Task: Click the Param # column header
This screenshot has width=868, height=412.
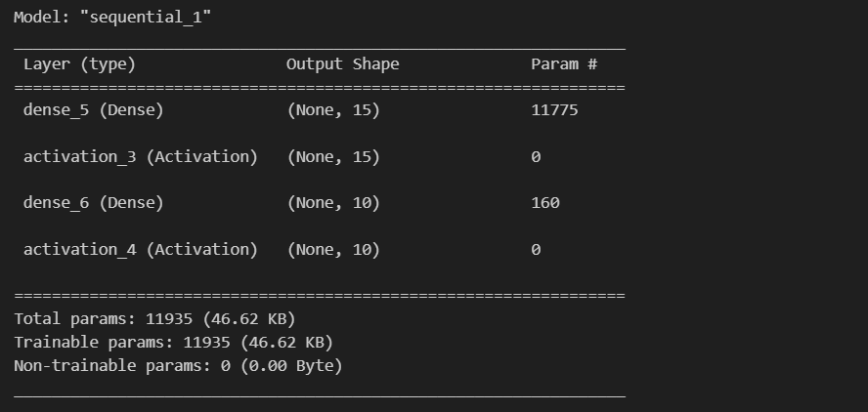Action: [x=564, y=64]
